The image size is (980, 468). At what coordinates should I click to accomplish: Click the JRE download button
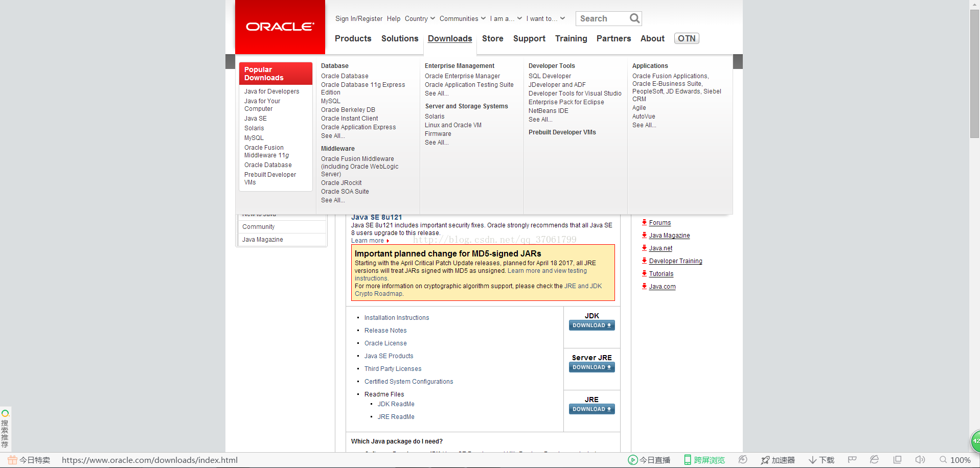[591, 409]
